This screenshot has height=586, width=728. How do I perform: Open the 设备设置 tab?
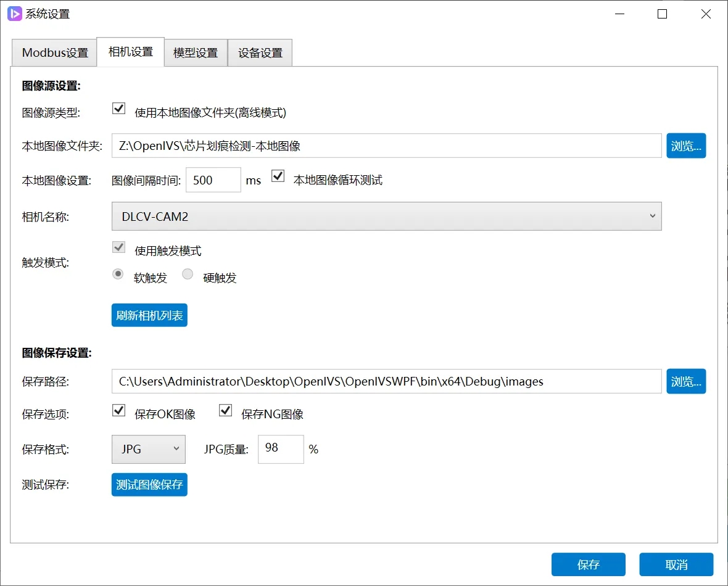(260, 52)
